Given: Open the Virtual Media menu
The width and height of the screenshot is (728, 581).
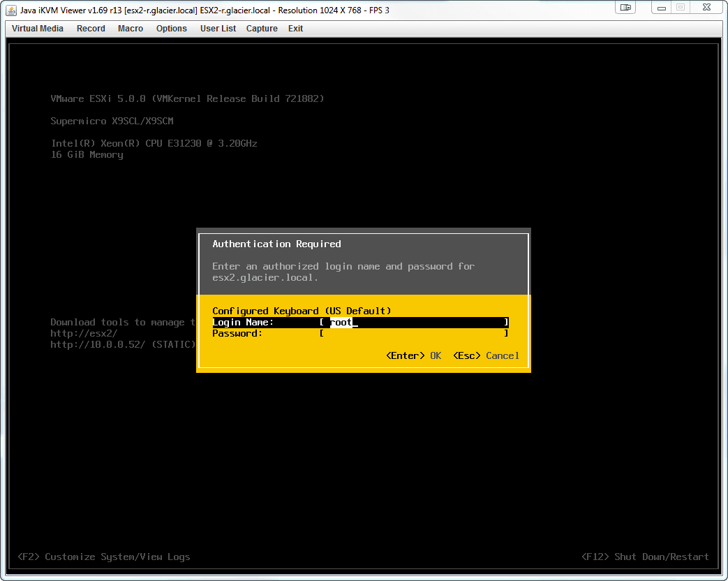Looking at the screenshot, I should pos(37,29).
